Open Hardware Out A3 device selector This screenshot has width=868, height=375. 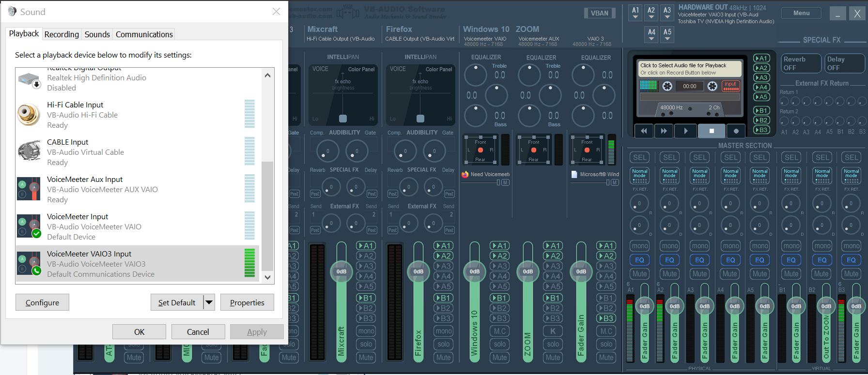[x=667, y=13]
